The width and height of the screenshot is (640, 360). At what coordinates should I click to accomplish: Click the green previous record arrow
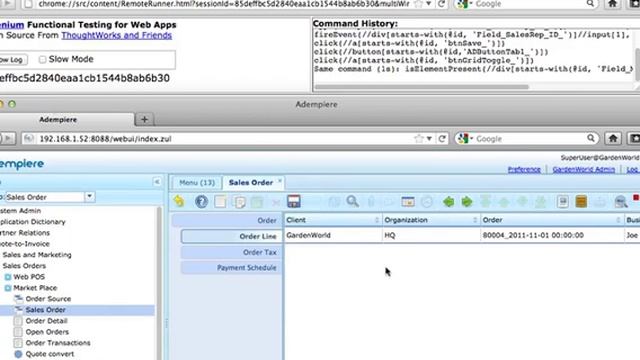pyautogui.click(x=449, y=202)
